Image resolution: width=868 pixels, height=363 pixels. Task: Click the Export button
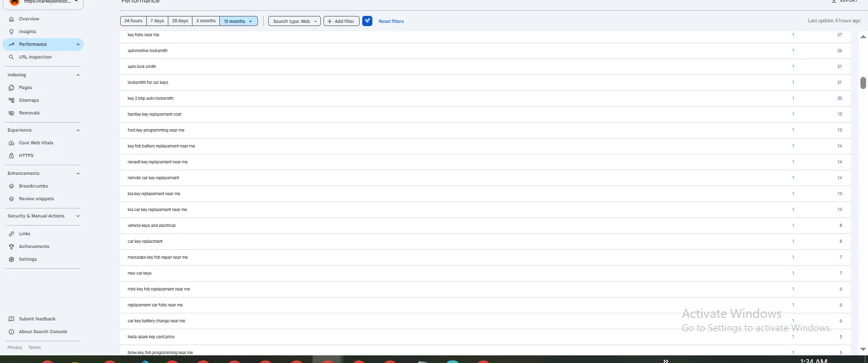click(x=844, y=1)
